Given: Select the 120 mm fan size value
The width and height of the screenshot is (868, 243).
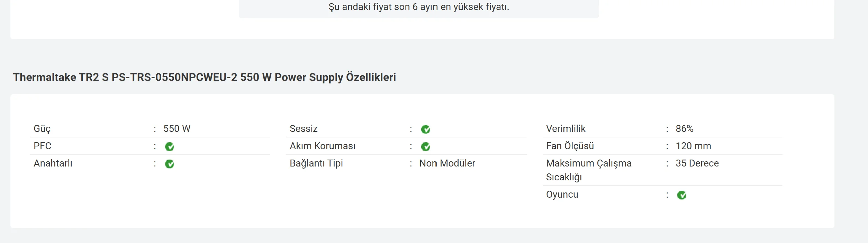Looking at the screenshot, I should [693, 146].
